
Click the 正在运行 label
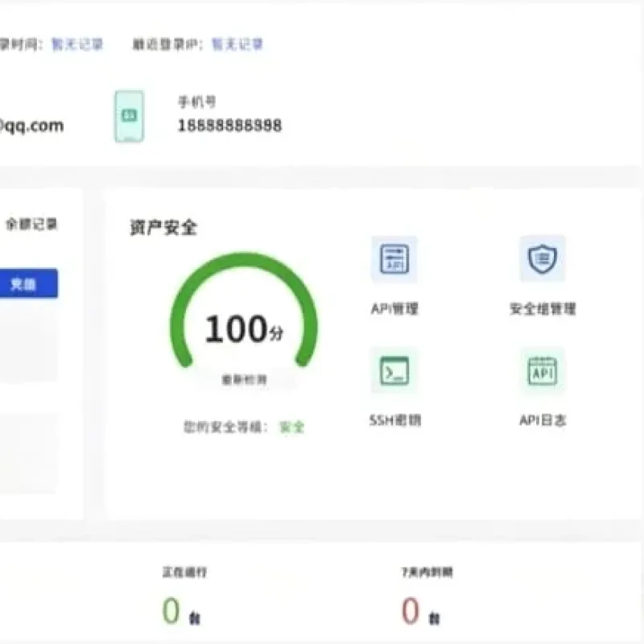(x=184, y=572)
